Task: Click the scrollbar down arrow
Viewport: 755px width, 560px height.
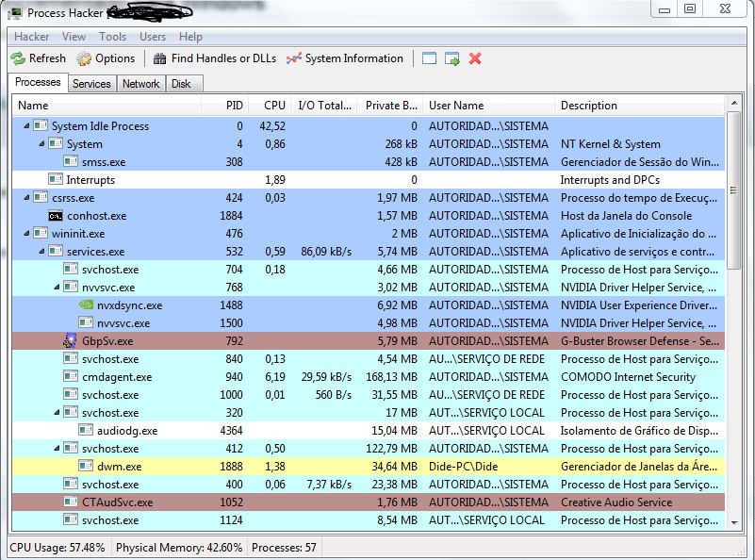Action: (x=734, y=522)
